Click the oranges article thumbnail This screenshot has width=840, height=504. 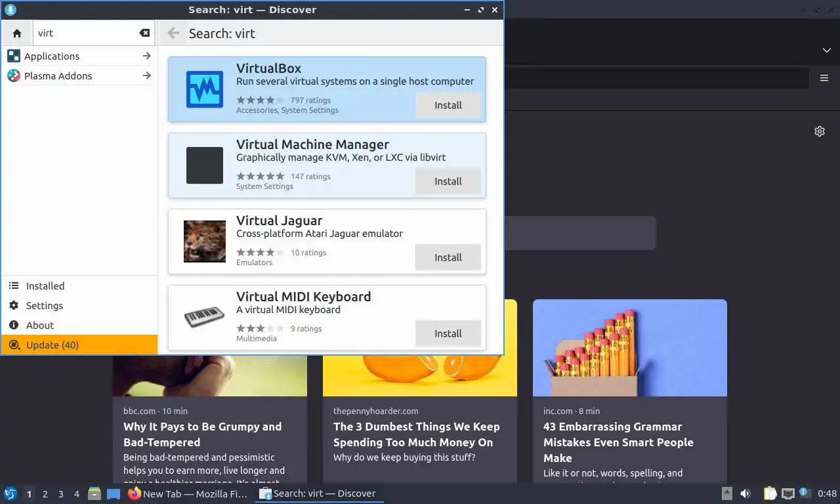tap(420, 375)
